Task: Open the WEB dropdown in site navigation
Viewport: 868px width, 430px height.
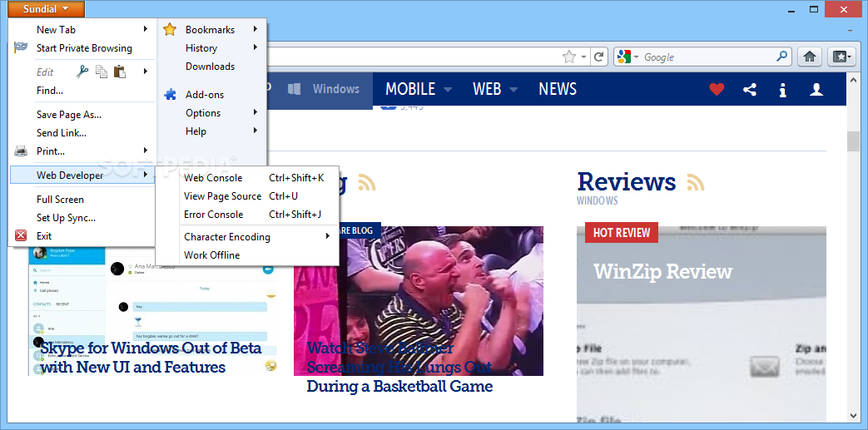Action: [x=495, y=89]
